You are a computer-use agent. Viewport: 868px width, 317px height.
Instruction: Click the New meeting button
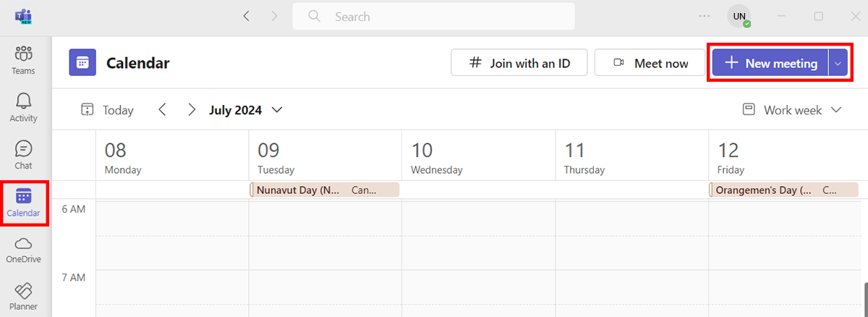(x=770, y=63)
